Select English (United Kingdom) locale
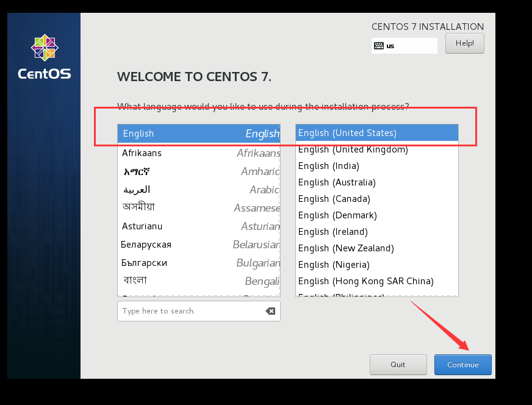 (x=377, y=149)
